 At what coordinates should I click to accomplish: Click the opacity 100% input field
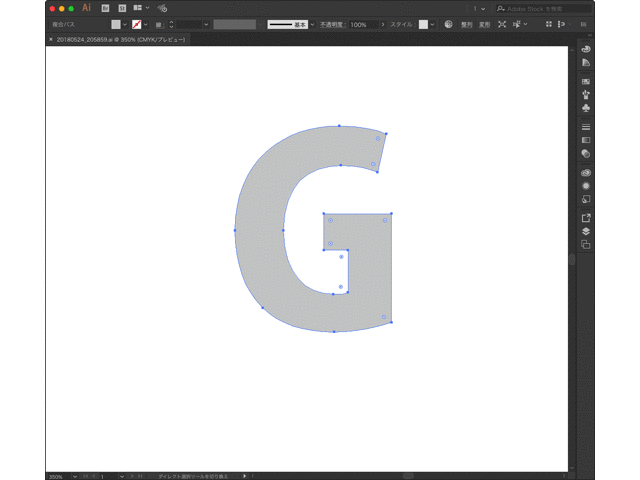(363, 25)
